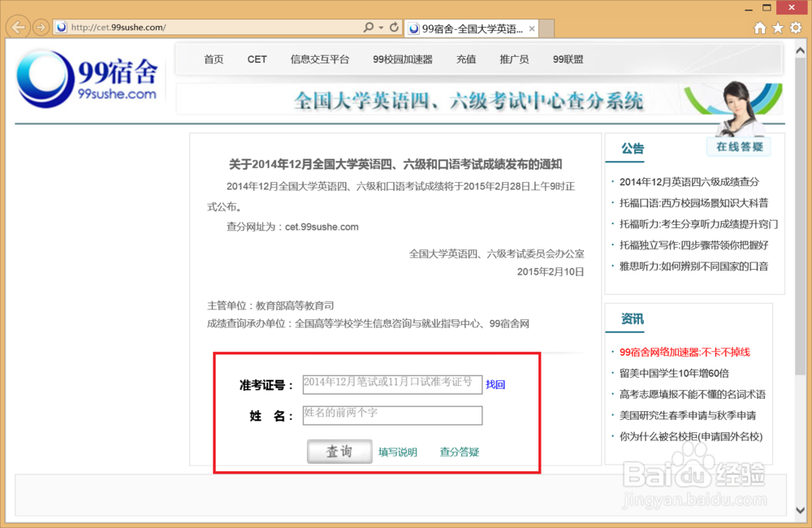
Task: Click the page refresh icon
Action: [394, 27]
